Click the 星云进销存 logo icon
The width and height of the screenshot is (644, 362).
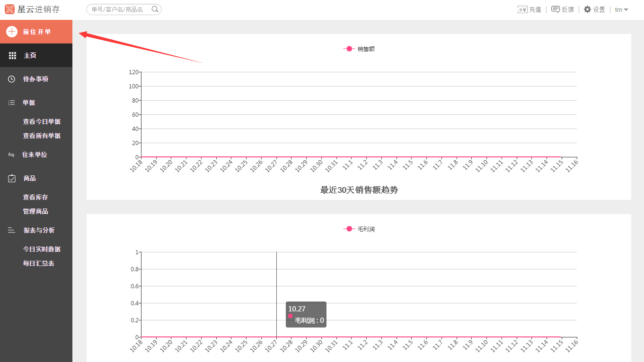point(9,9)
